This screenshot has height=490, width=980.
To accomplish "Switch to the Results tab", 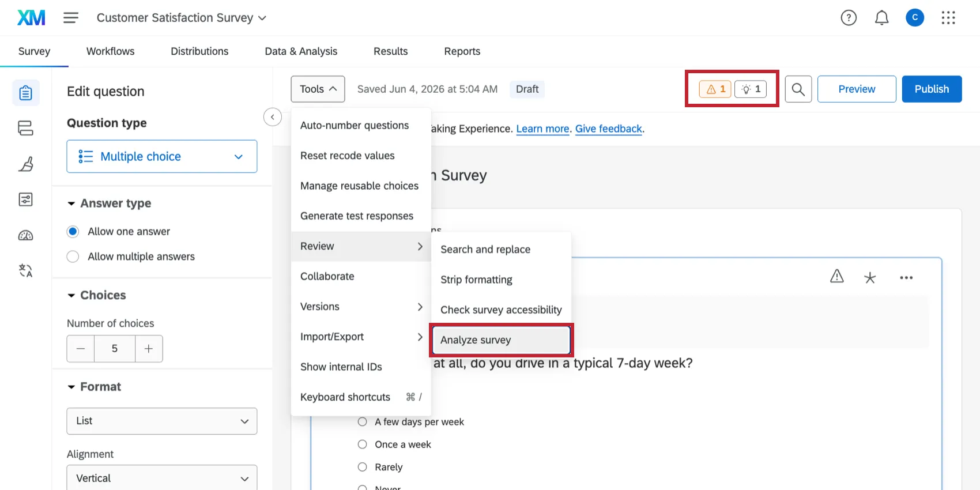I will point(391,51).
